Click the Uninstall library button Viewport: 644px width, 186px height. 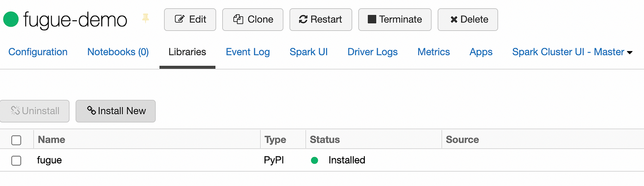[34, 111]
